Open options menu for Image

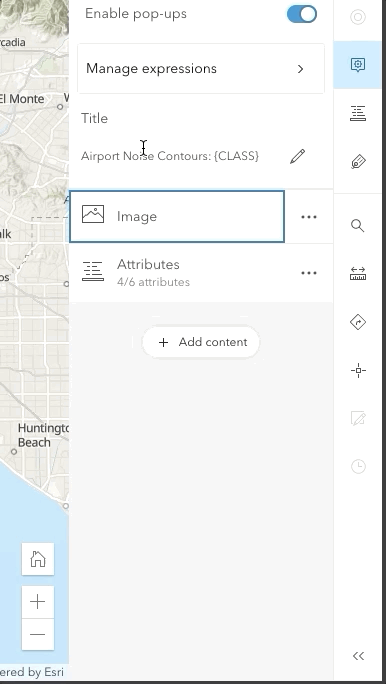point(309,217)
